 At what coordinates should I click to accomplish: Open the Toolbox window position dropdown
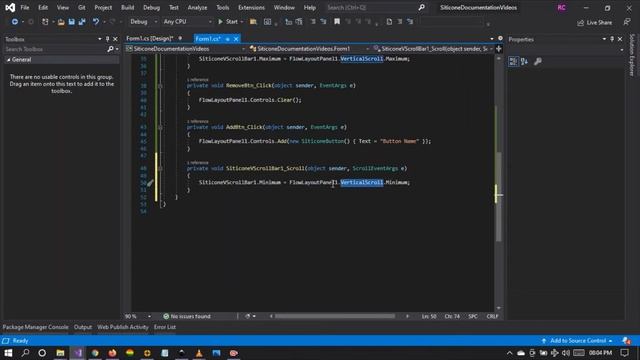(100, 39)
